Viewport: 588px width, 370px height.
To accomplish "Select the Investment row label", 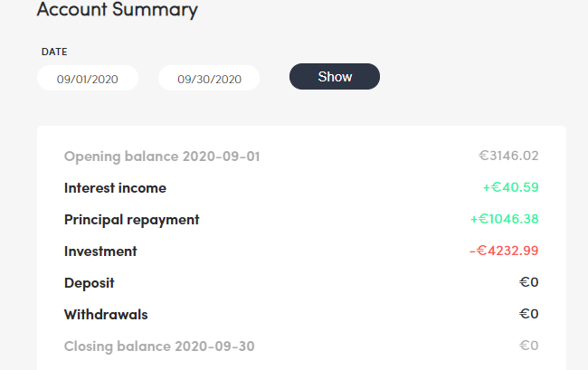I will [100, 251].
